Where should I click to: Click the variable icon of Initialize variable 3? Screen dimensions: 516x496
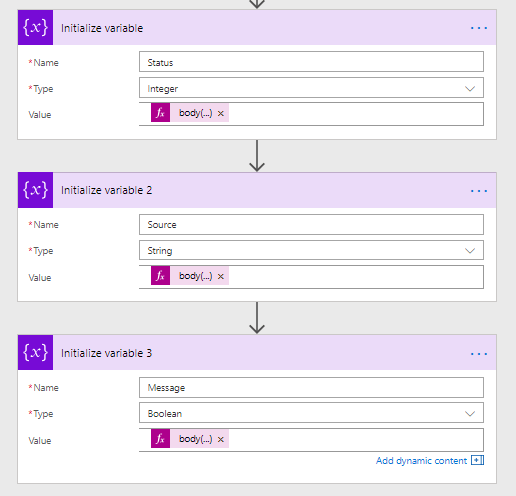[35, 352]
